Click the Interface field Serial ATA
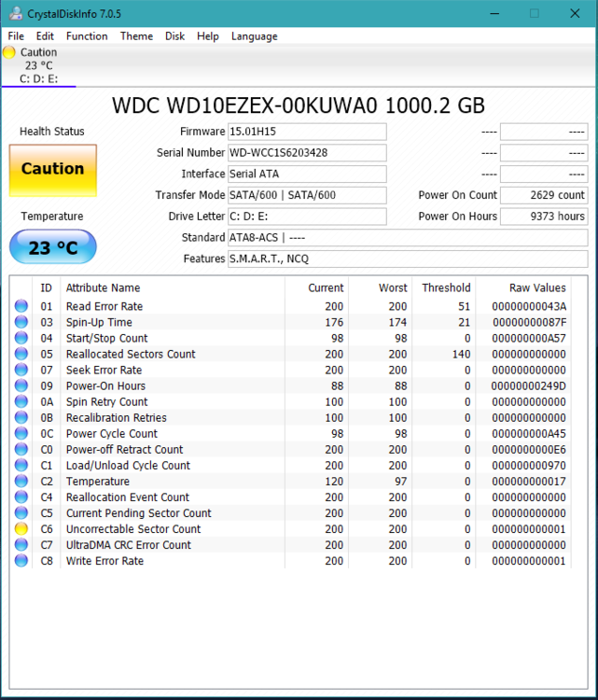Viewport: 598px width, 700px height. 307,175
